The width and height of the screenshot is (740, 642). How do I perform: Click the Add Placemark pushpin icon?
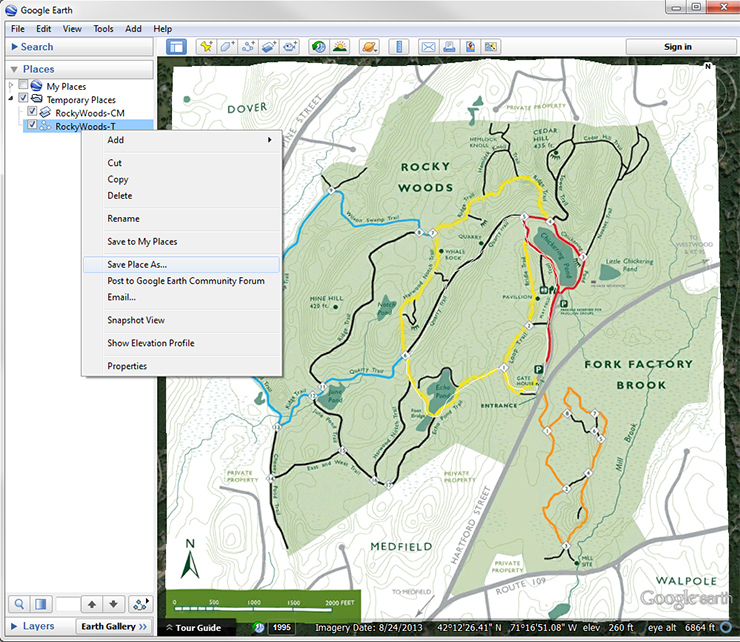206,46
